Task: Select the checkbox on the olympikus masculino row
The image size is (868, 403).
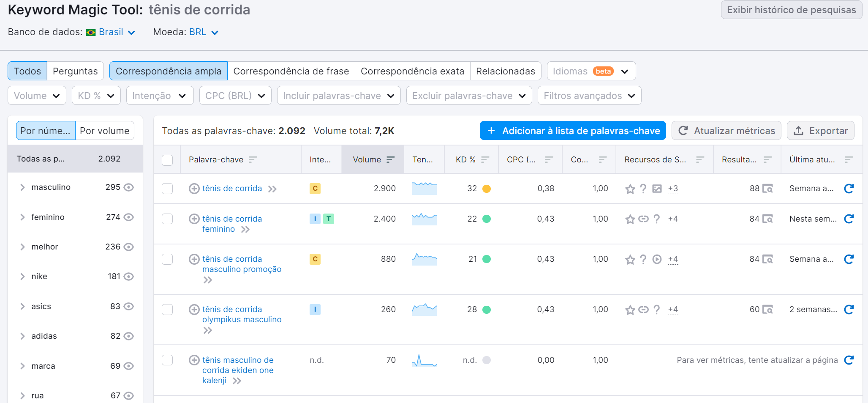Action: (167, 310)
